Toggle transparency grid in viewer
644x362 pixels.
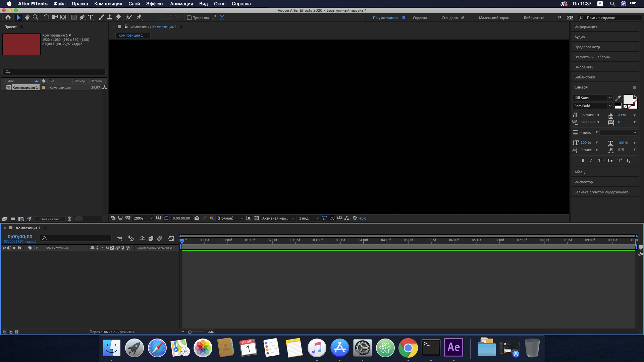[x=256, y=218]
